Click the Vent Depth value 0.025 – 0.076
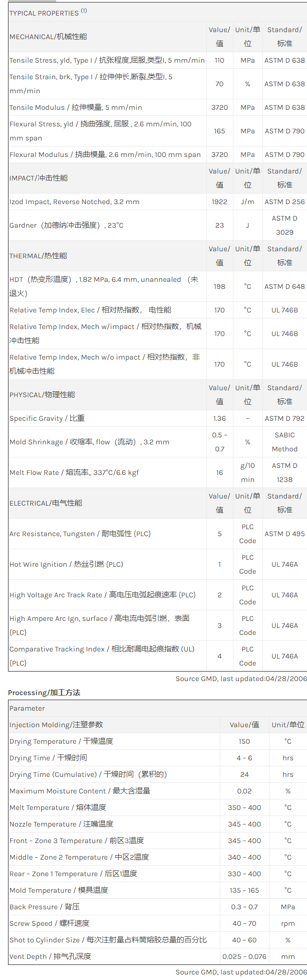This screenshot has height=980, width=307. coord(244,956)
